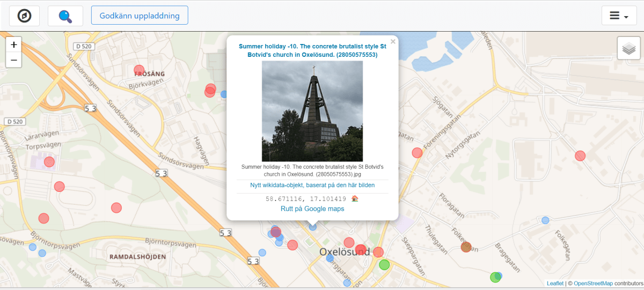Screen dimensions: 644x290
Task: Click the Godkänn uppladdning button
Action: (140, 16)
